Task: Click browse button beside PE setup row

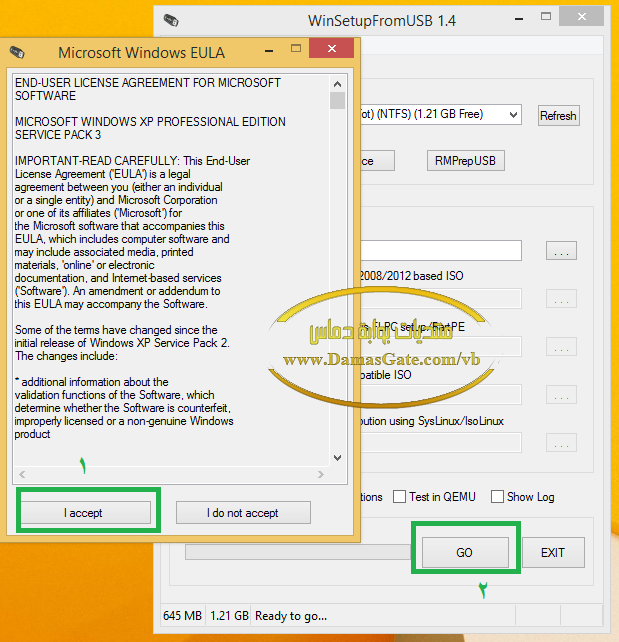Action: tap(561, 347)
